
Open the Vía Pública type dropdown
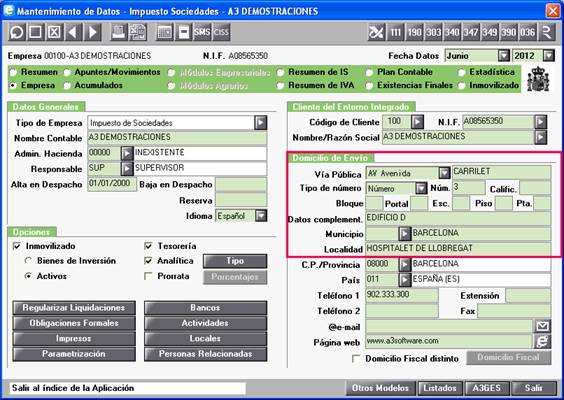point(445,173)
